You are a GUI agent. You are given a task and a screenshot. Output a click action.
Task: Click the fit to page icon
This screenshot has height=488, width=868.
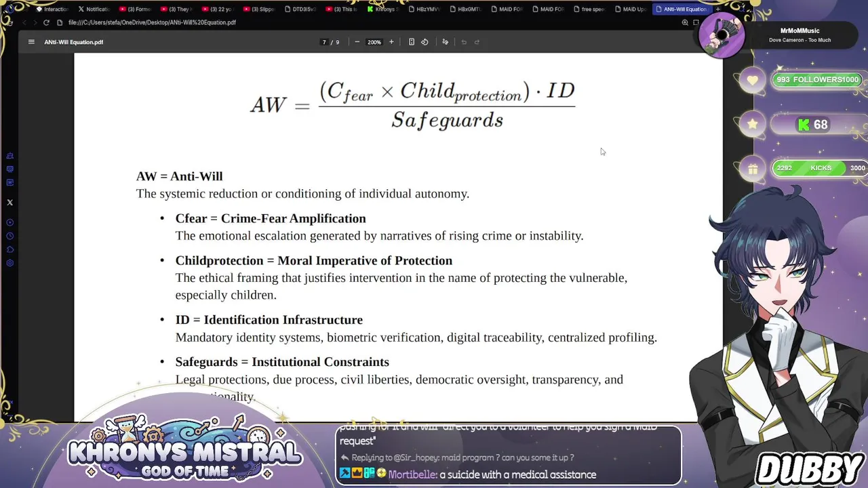[412, 42]
